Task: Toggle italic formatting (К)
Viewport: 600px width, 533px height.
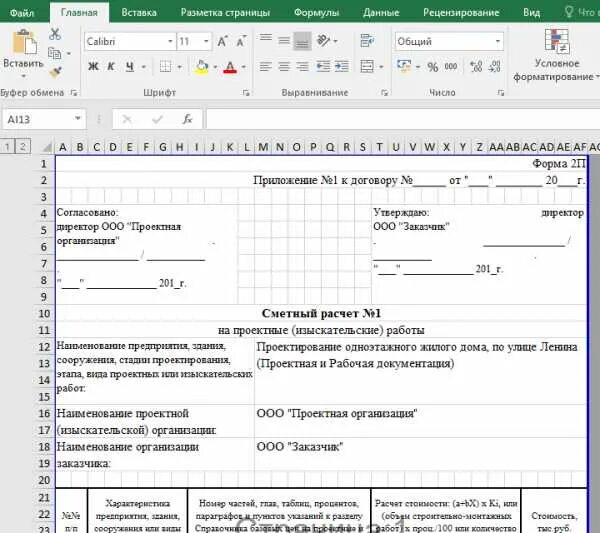Action: click(111, 67)
